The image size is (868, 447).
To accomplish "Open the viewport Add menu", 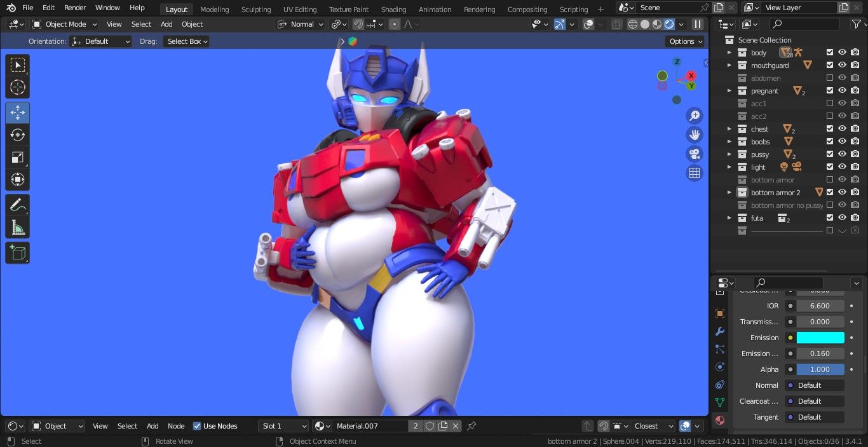I will pos(166,24).
